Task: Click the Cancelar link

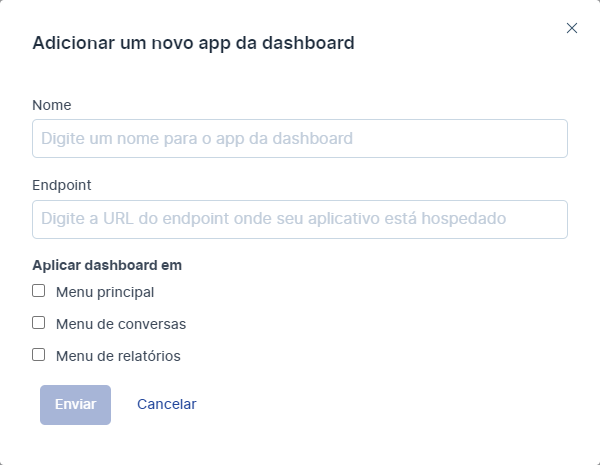Action: pos(167,405)
